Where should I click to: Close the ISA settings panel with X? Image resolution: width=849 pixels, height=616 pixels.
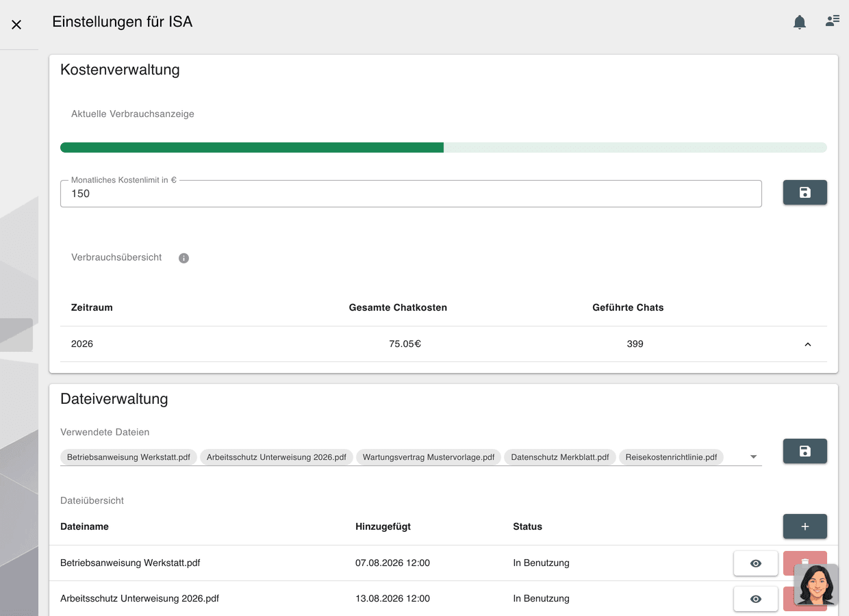(x=16, y=25)
